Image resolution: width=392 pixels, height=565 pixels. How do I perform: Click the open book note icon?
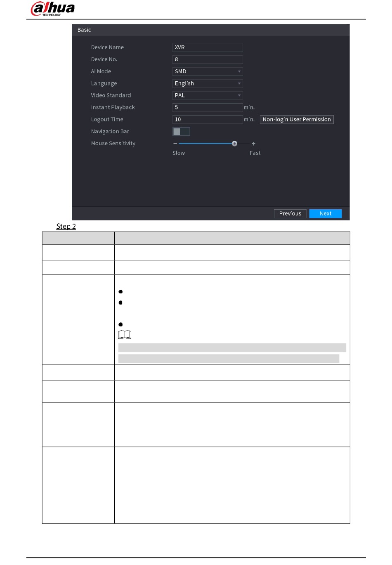click(x=125, y=335)
